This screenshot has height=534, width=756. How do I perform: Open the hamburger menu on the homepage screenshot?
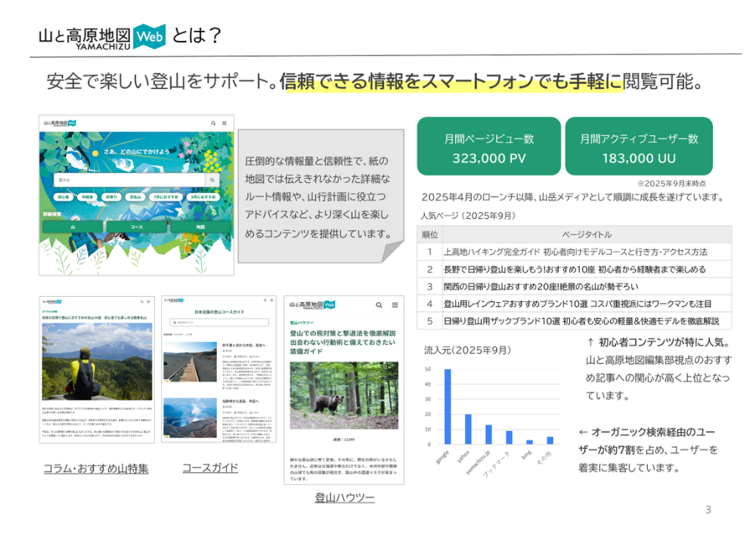pos(225,123)
